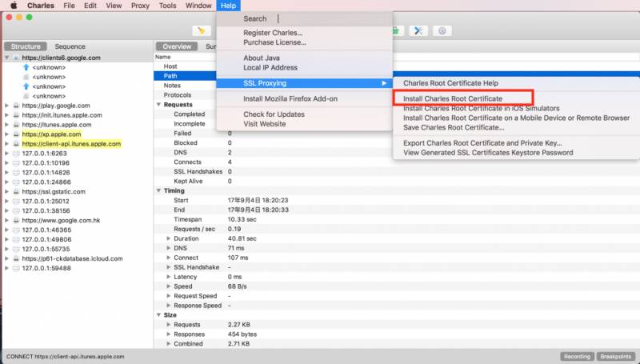Select Register Charles... menu item
The height and width of the screenshot is (364, 640).
[273, 33]
